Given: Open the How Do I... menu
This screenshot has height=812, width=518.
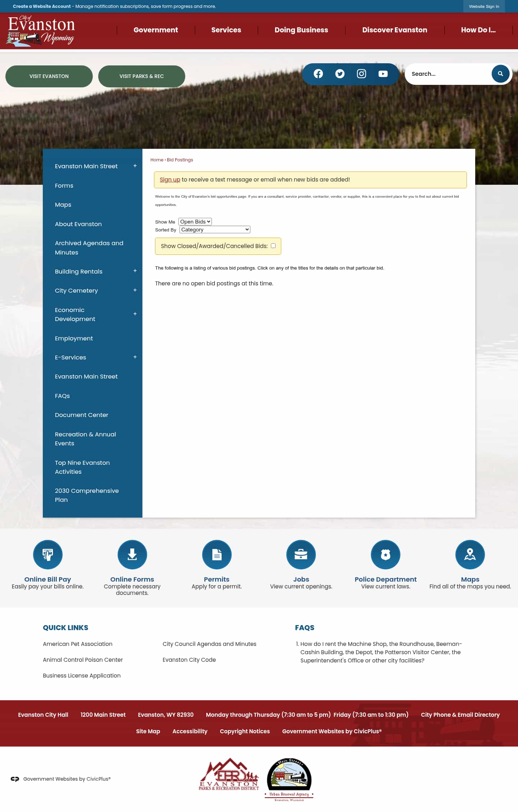Looking at the screenshot, I should (x=478, y=30).
